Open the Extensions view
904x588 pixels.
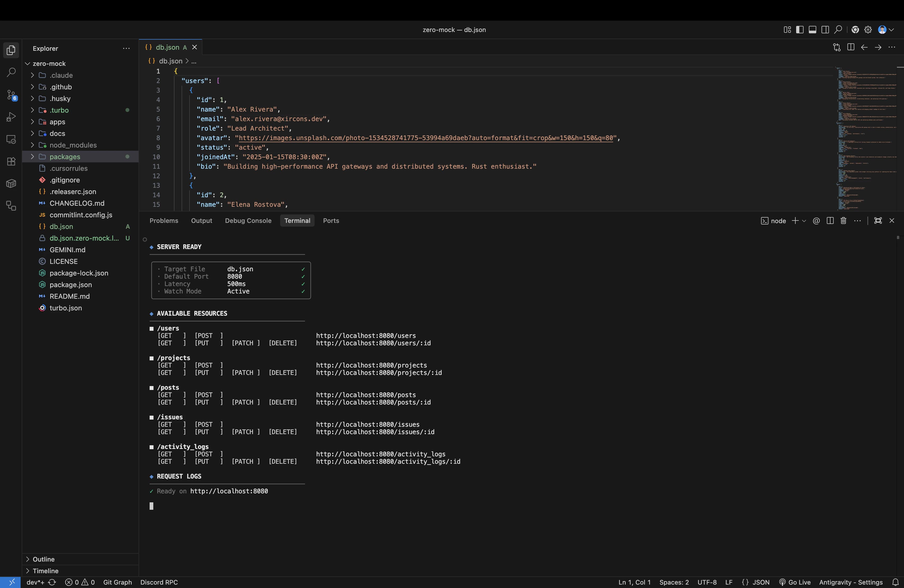[x=11, y=162]
